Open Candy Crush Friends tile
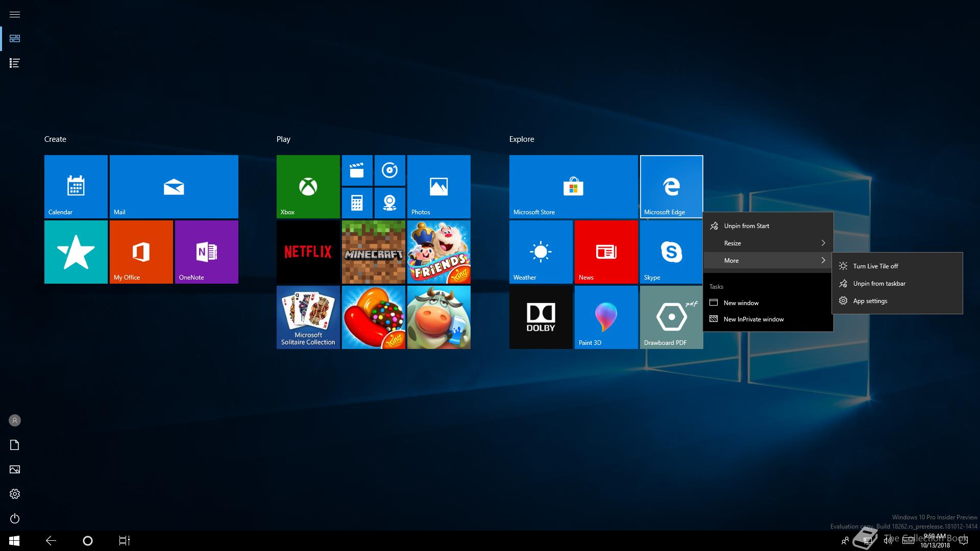Image resolution: width=980 pixels, height=551 pixels. click(x=439, y=252)
